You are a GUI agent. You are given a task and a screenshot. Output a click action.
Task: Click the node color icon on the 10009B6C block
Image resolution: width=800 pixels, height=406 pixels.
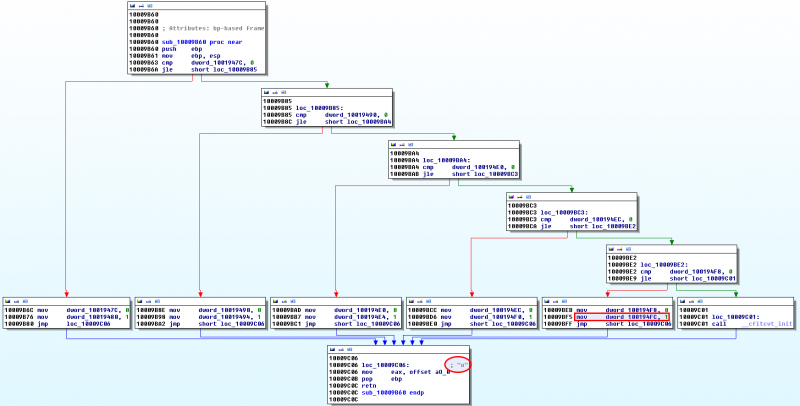7,300
